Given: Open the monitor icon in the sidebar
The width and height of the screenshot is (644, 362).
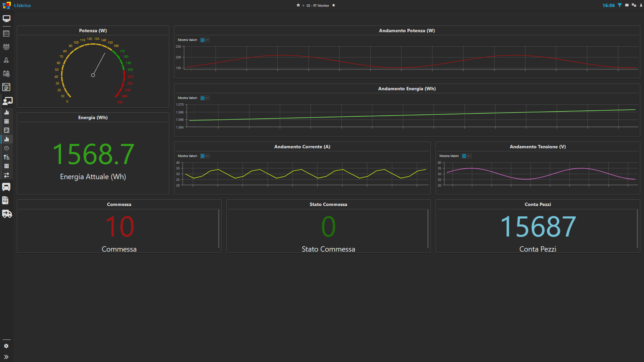Looking at the screenshot, I should pos(6,19).
